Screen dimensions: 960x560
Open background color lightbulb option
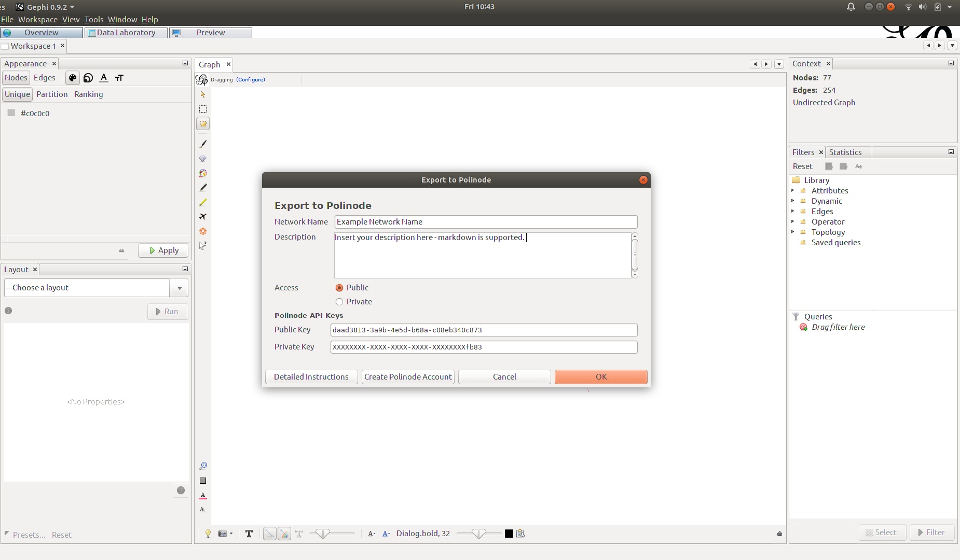click(208, 534)
